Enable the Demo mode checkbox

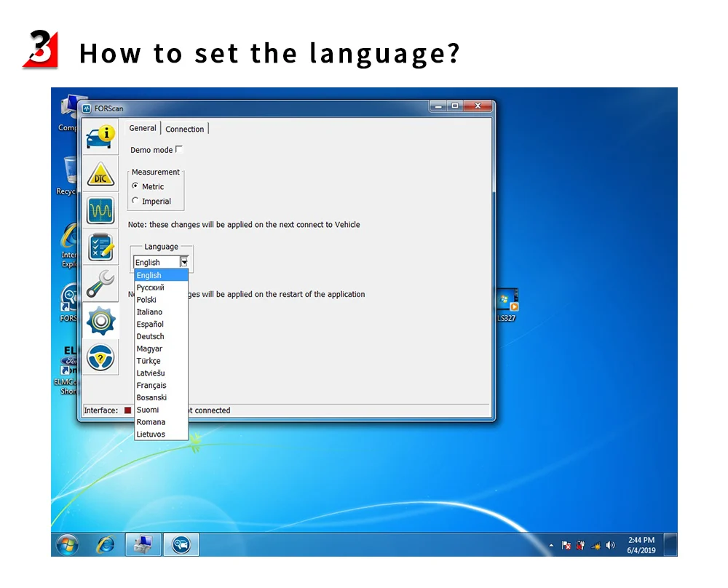click(x=179, y=149)
